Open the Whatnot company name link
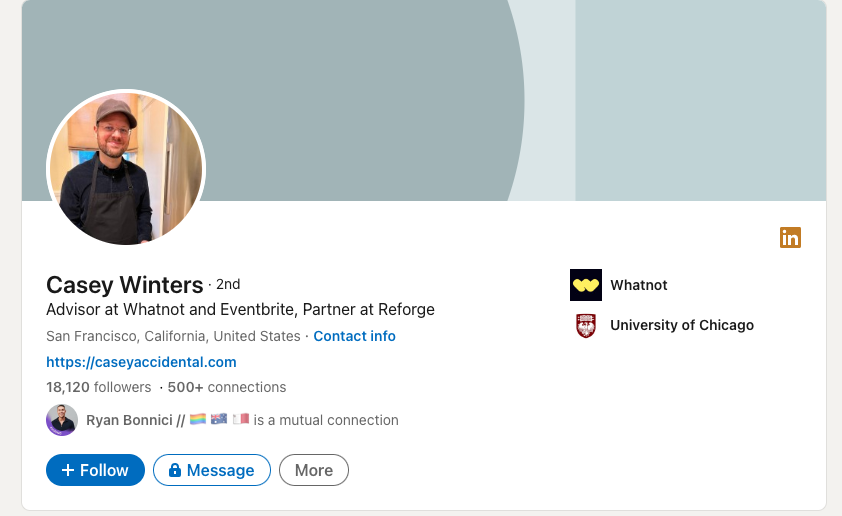The width and height of the screenshot is (842, 516). [x=638, y=285]
